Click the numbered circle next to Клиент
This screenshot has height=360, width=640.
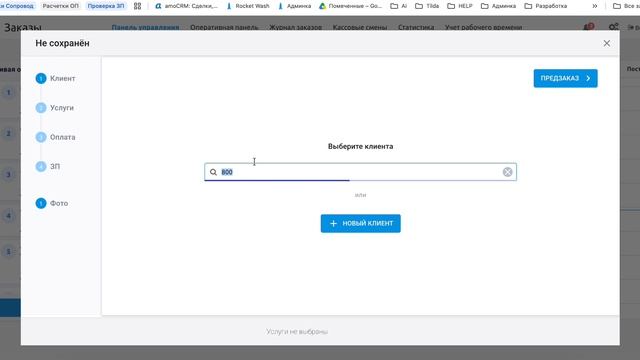tap(41, 78)
